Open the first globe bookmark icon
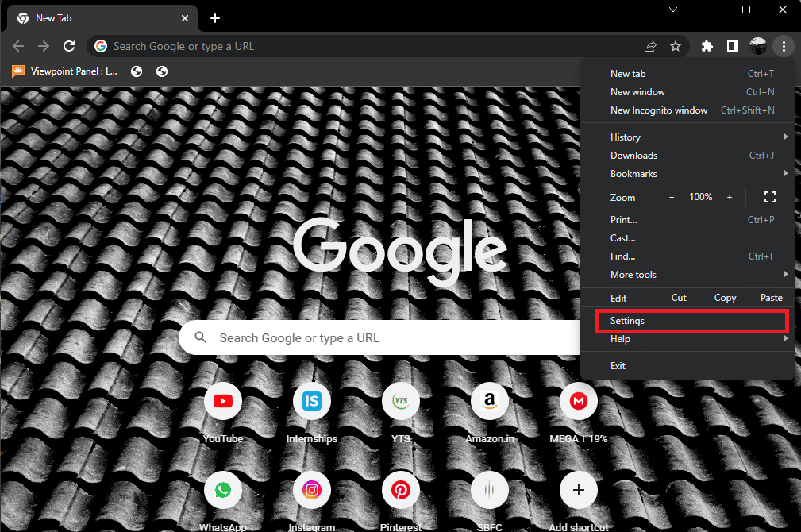Screen dimensions: 801x532 (x=137, y=71)
